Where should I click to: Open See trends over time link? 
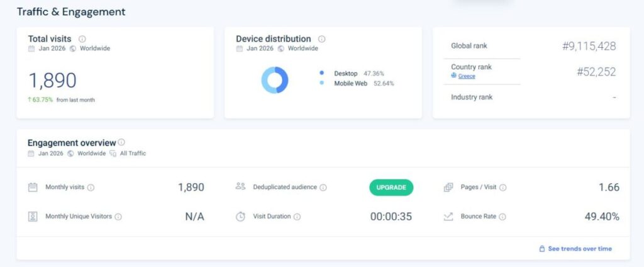pos(579,249)
